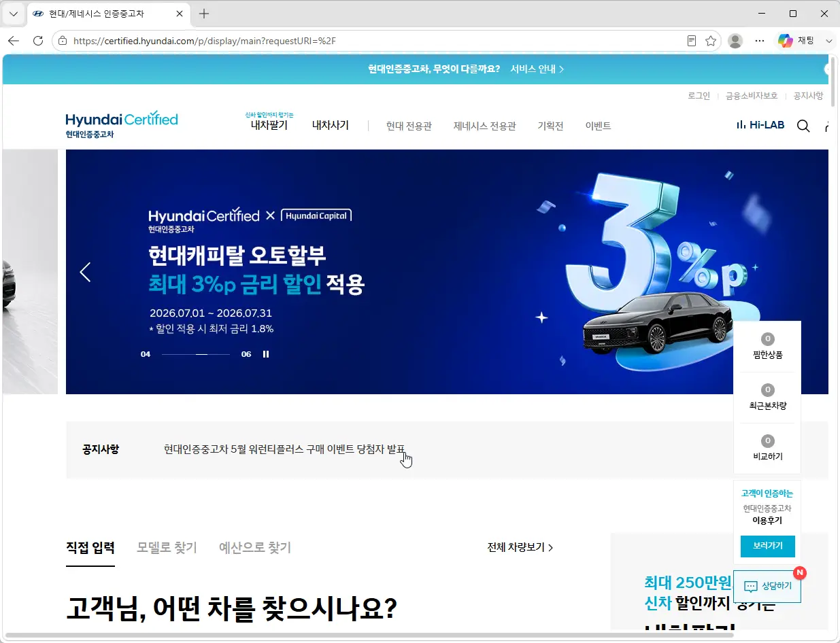Open 찜한상품 quick menu item
This screenshot has width=840, height=643.
[767, 347]
